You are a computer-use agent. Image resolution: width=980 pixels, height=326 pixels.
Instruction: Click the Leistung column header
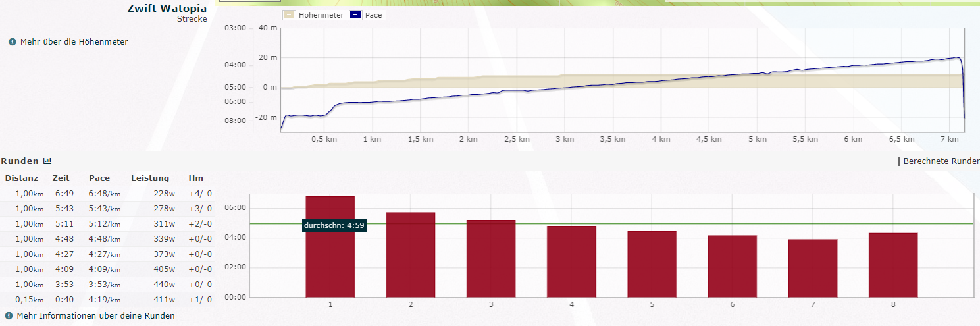(150, 178)
